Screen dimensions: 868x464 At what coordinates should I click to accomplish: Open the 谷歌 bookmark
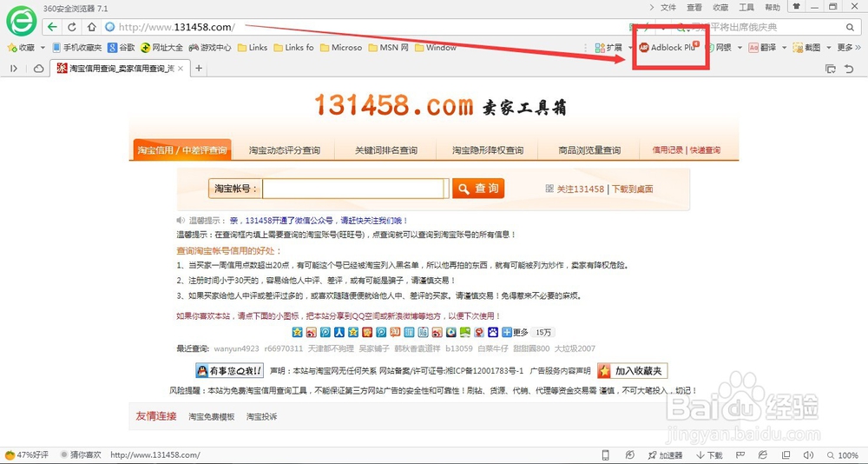122,48
